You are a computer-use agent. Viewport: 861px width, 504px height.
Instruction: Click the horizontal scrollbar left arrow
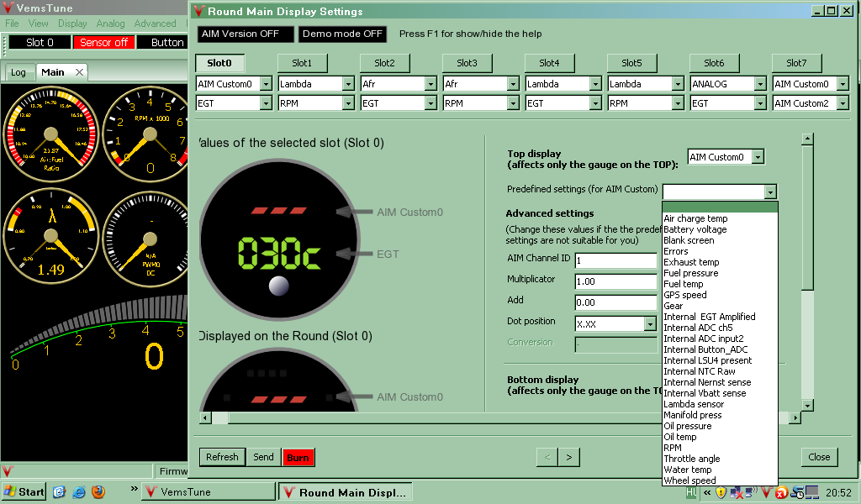click(205, 417)
